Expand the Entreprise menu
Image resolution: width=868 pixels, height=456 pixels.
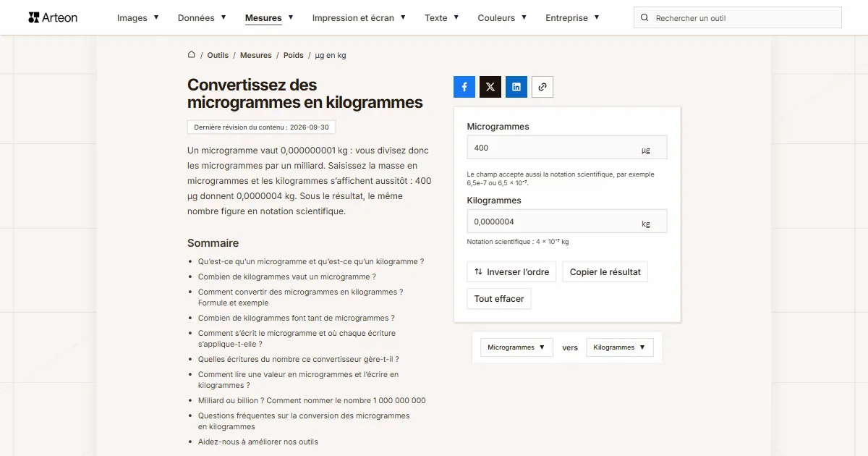tap(572, 18)
